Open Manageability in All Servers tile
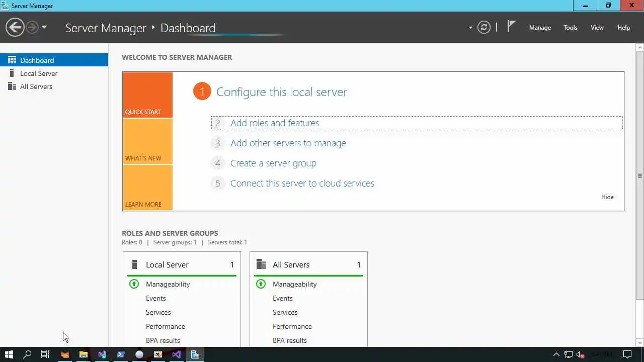The image size is (644, 362). point(295,284)
